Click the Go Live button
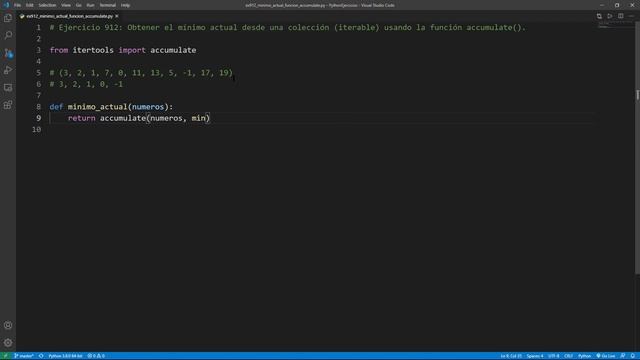The image size is (640, 360). tap(606, 356)
